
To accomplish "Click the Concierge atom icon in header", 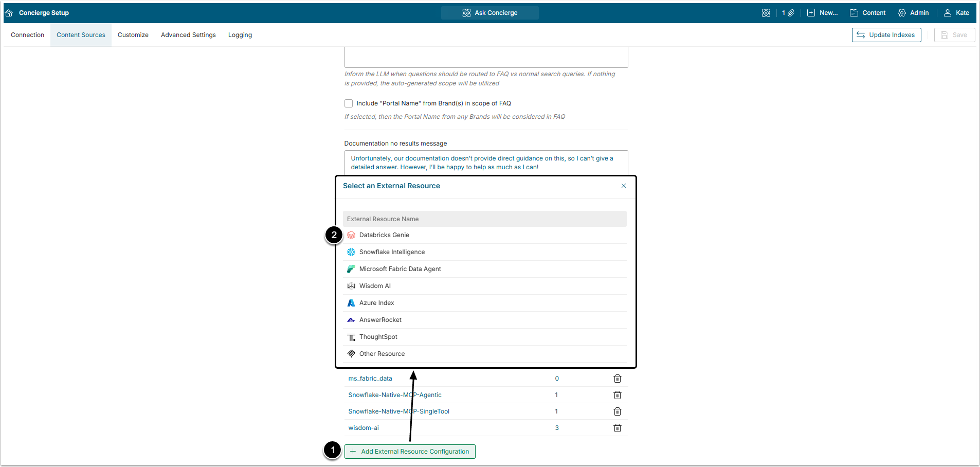I will point(766,13).
